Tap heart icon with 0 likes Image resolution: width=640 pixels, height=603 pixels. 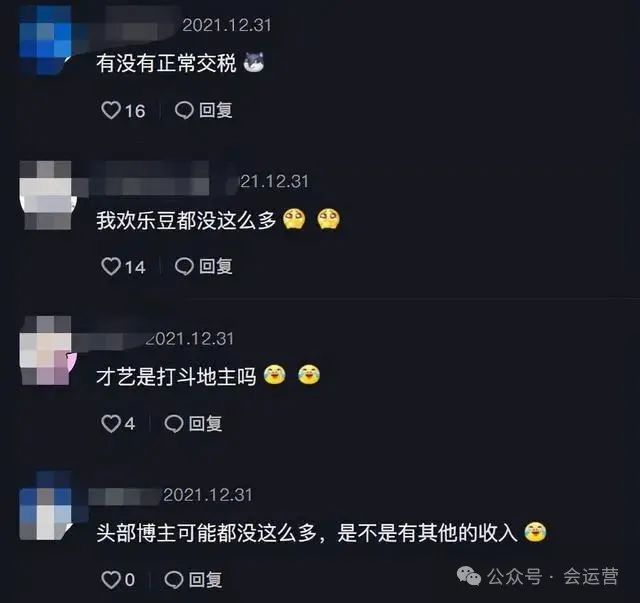111,580
